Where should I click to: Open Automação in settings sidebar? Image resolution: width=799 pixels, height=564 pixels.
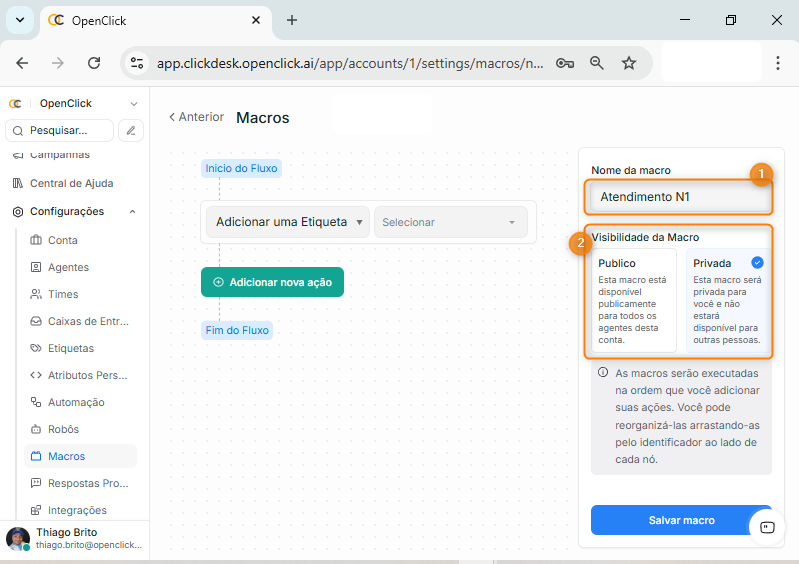click(x=76, y=402)
